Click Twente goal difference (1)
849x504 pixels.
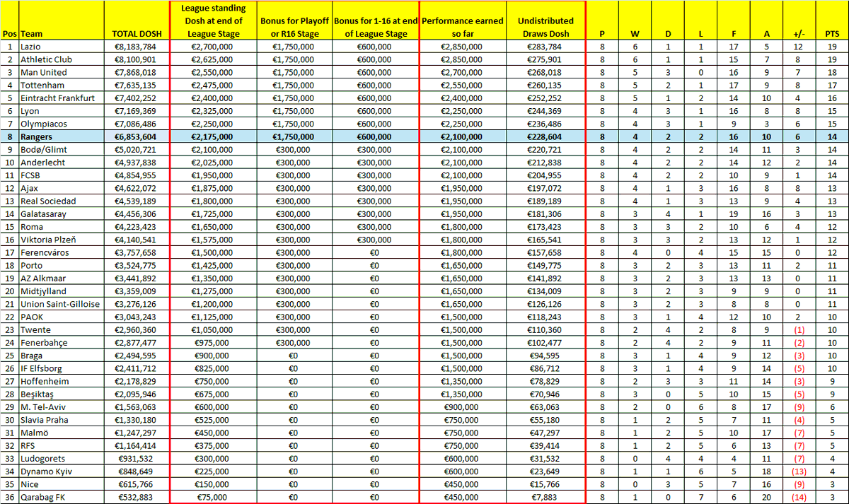click(799, 329)
